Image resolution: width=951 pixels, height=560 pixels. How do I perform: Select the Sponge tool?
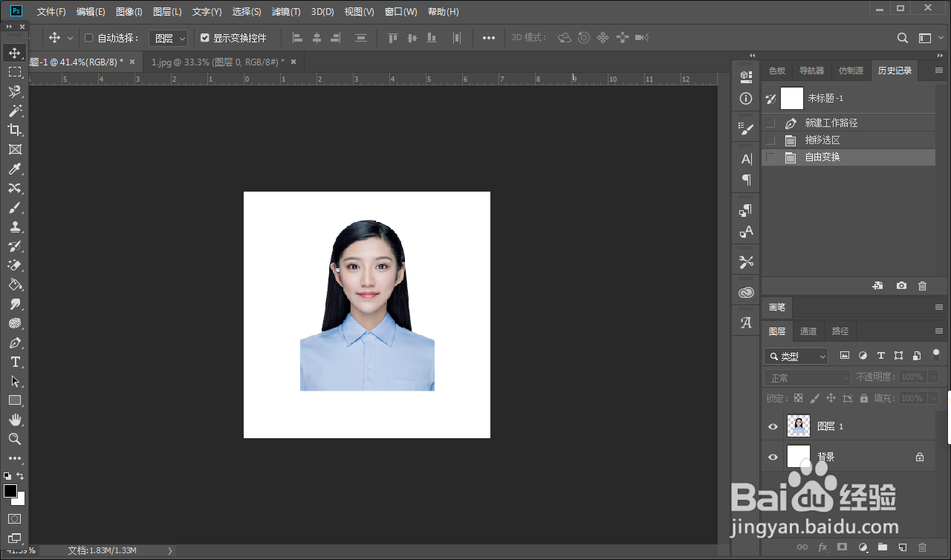15,323
